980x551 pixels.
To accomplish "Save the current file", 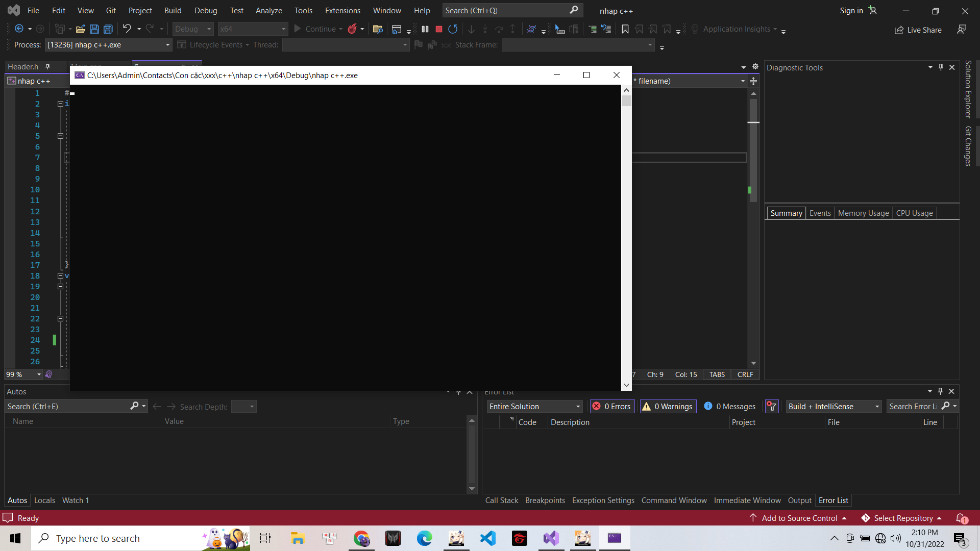I will point(94,29).
